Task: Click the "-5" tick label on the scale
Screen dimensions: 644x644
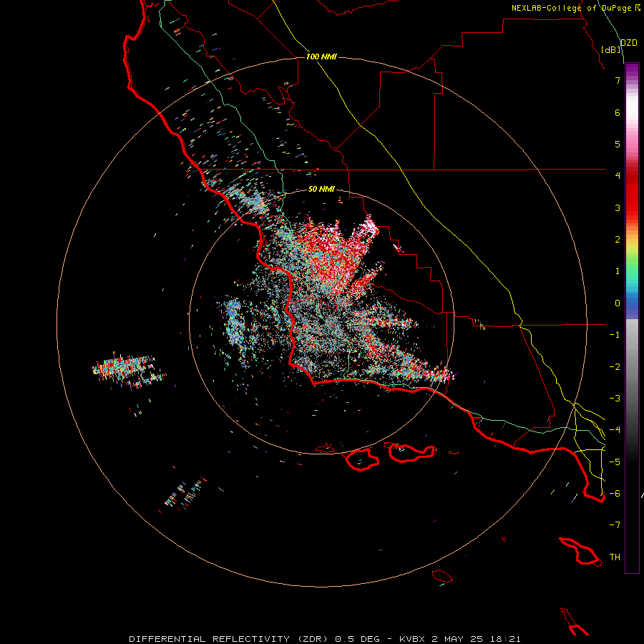Action: [615, 462]
